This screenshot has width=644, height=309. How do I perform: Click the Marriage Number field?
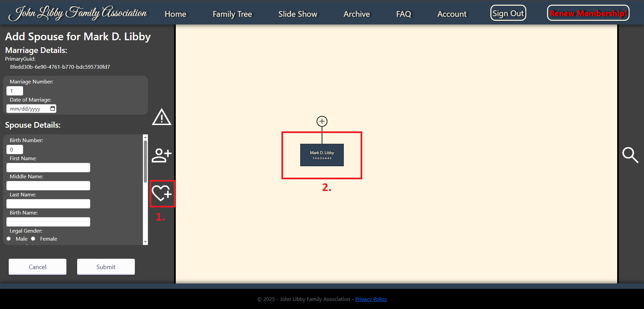15,91
